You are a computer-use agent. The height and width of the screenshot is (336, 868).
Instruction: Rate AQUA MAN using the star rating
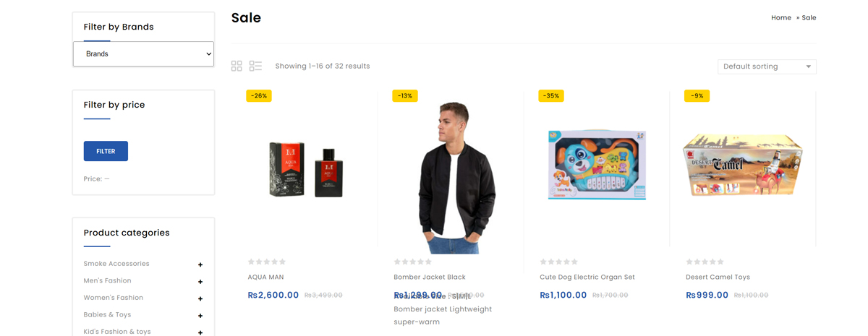tap(267, 262)
